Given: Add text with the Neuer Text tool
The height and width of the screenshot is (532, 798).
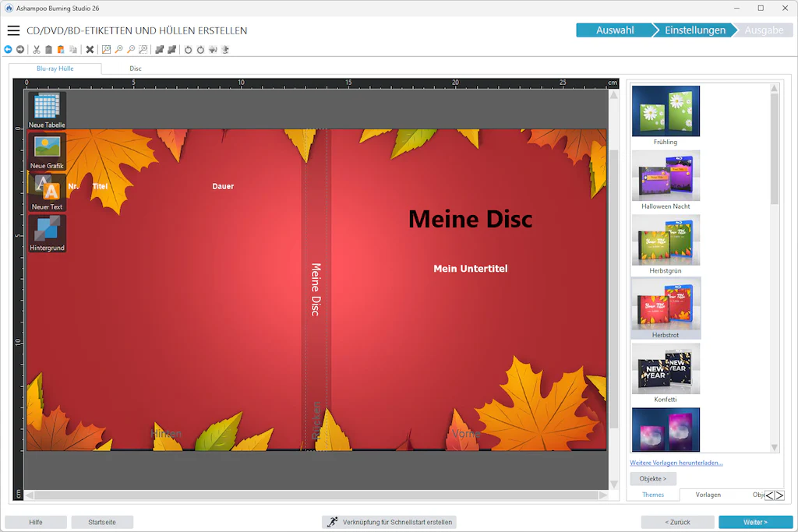Looking at the screenshot, I should tap(47, 192).
